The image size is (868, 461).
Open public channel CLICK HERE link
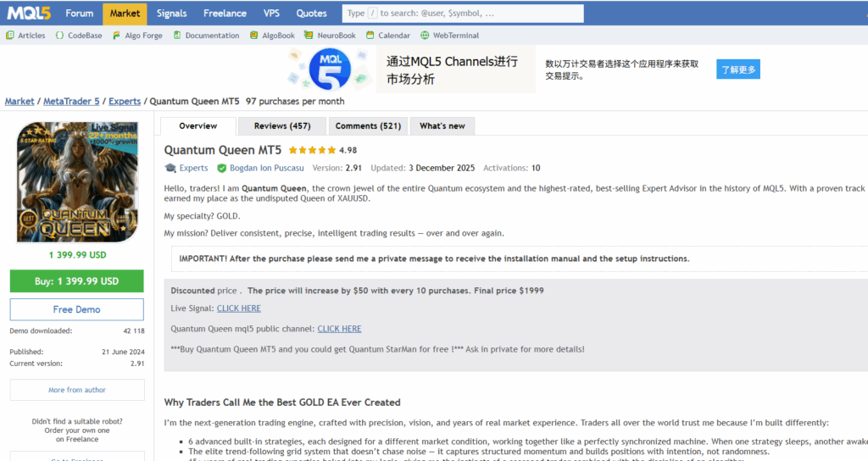pyautogui.click(x=339, y=329)
